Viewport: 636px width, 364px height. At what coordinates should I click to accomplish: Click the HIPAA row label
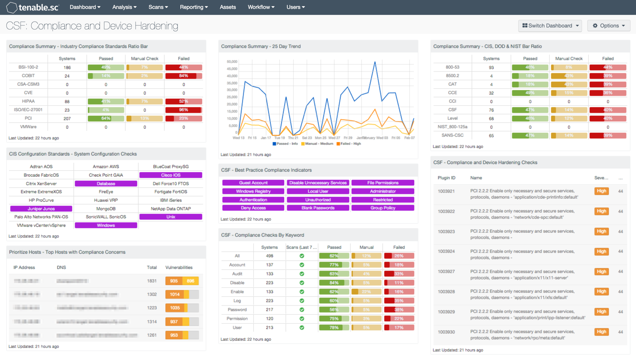(28, 101)
